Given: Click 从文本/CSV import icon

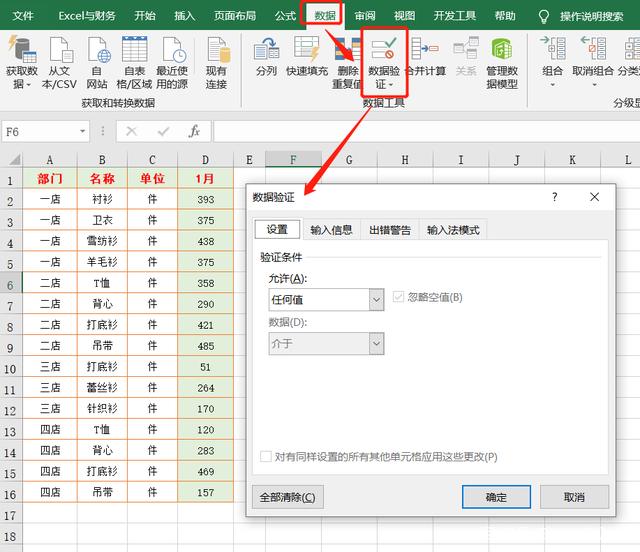Looking at the screenshot, I should (59, 52).
